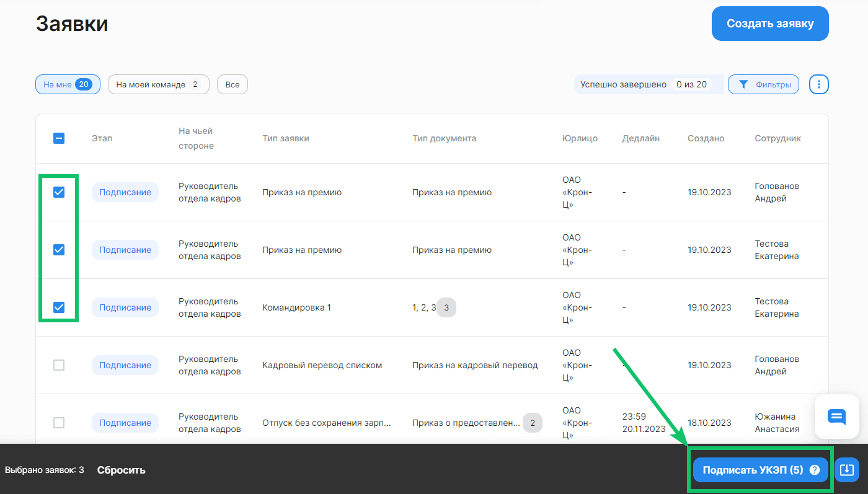Click the На чьей стороне column header
Screen dimensions: 868x494
pyautogui.click(x=196, y=138)
